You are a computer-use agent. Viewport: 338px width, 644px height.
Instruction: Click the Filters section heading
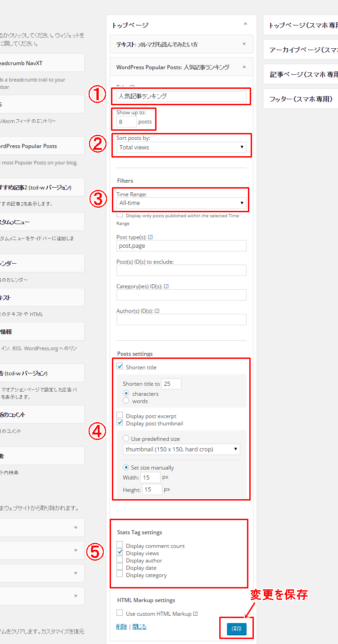(125, 181)
